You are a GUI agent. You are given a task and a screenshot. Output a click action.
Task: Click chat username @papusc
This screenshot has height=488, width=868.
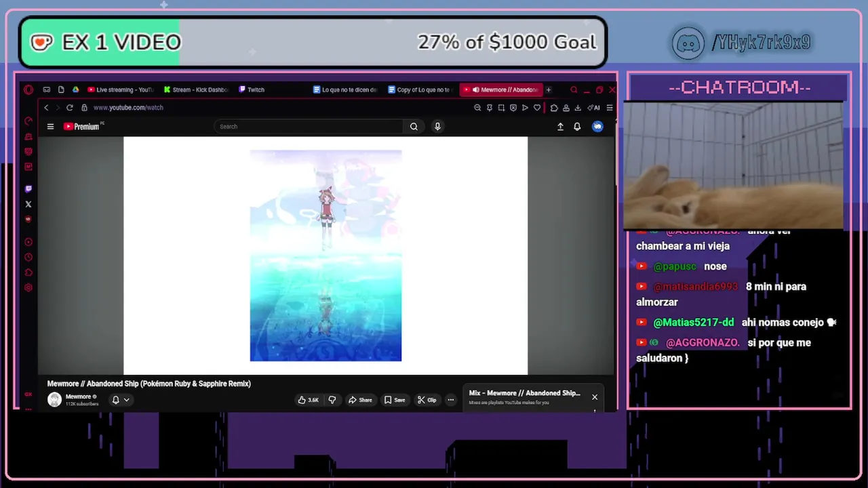click(x=675, y=266)
